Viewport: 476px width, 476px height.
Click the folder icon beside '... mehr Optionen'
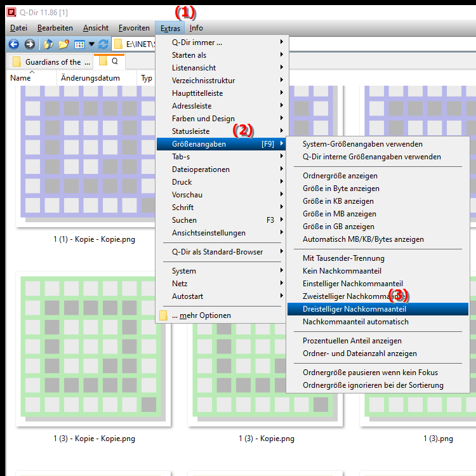[163, 315]
